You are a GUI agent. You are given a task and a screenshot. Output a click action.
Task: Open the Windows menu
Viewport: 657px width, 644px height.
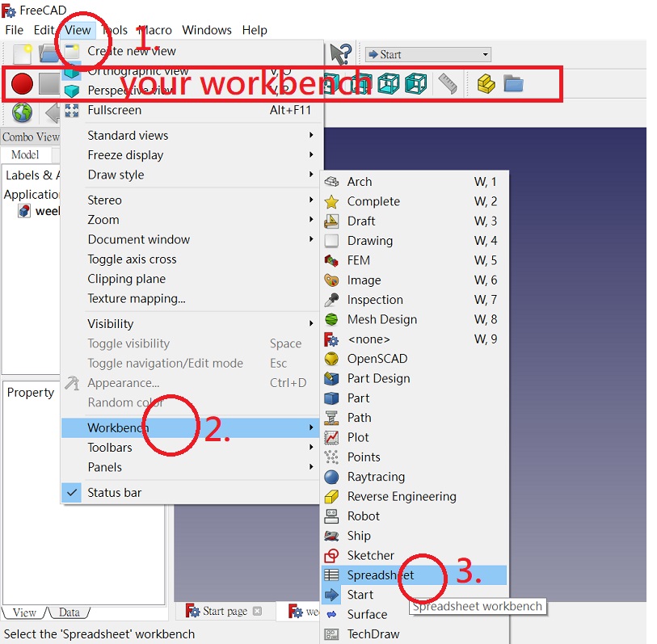coord(207,30)
